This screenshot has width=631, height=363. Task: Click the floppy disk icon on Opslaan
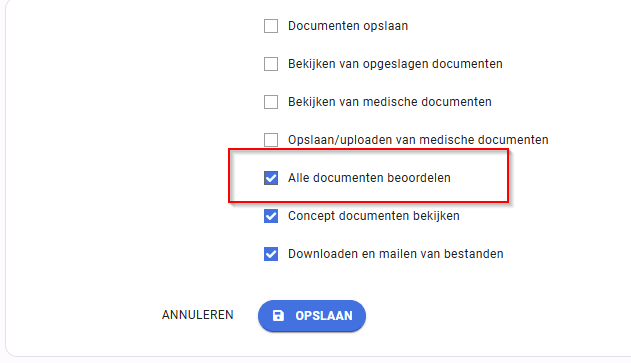278,316
